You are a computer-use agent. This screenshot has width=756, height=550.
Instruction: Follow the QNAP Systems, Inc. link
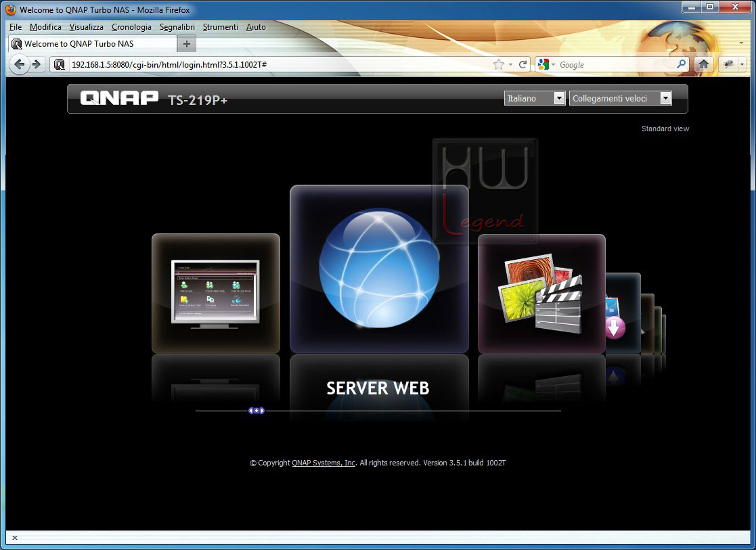tap(324, 463)
